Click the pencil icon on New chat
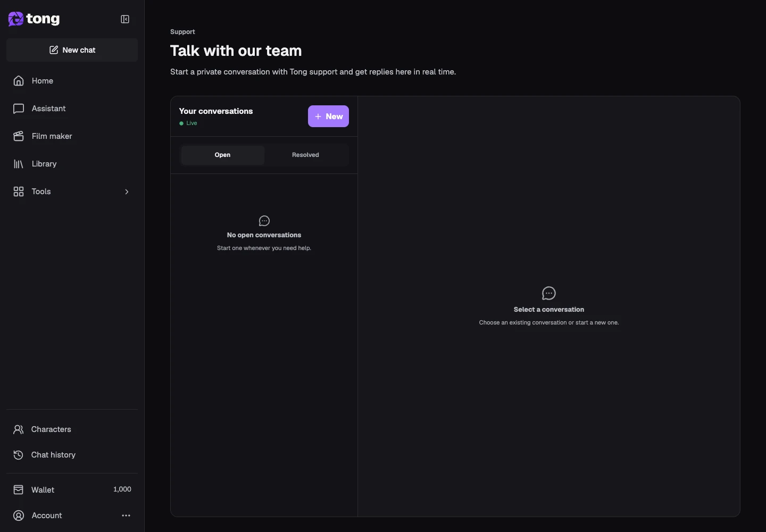 [x=54, y=50]
